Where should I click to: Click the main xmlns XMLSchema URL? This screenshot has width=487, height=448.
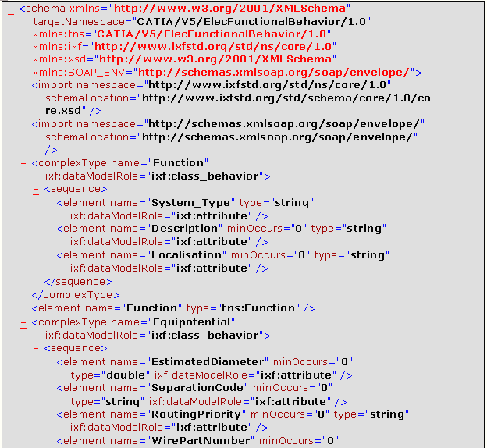click(x=229, y=8)
